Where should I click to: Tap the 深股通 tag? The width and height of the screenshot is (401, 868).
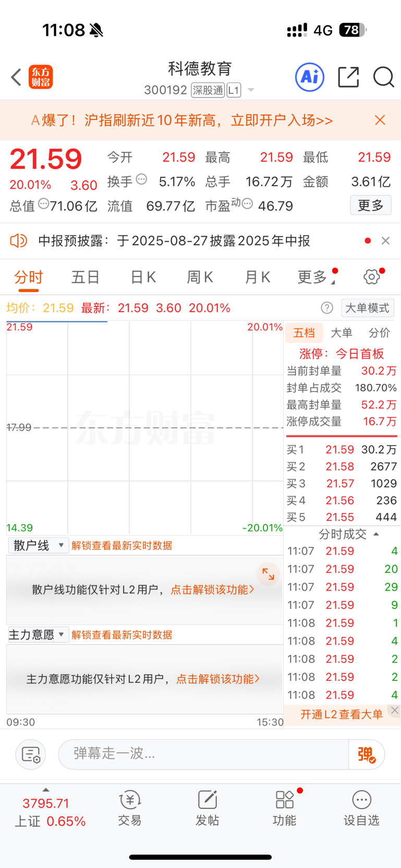[x=208, y=90]
